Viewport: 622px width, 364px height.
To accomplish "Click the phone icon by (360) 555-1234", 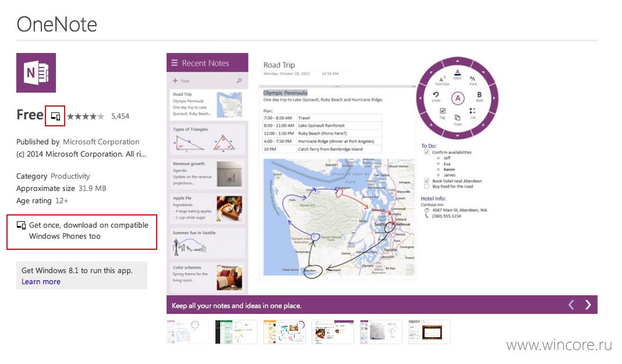I will click(x=427, y=216).
